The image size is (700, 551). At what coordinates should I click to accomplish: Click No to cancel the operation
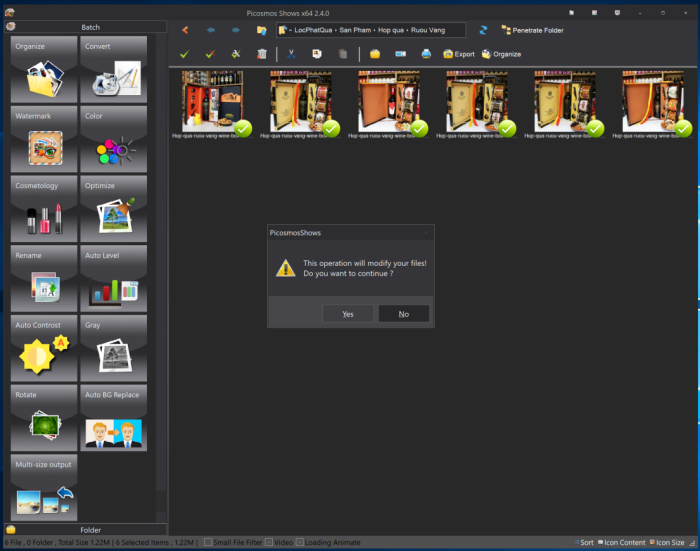(404, 314)
